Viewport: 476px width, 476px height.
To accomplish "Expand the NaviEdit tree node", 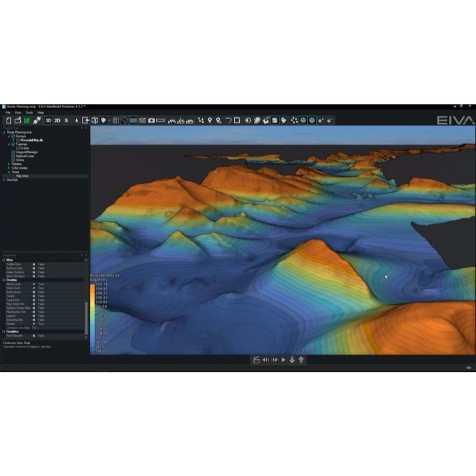I will tap(4, 179).
